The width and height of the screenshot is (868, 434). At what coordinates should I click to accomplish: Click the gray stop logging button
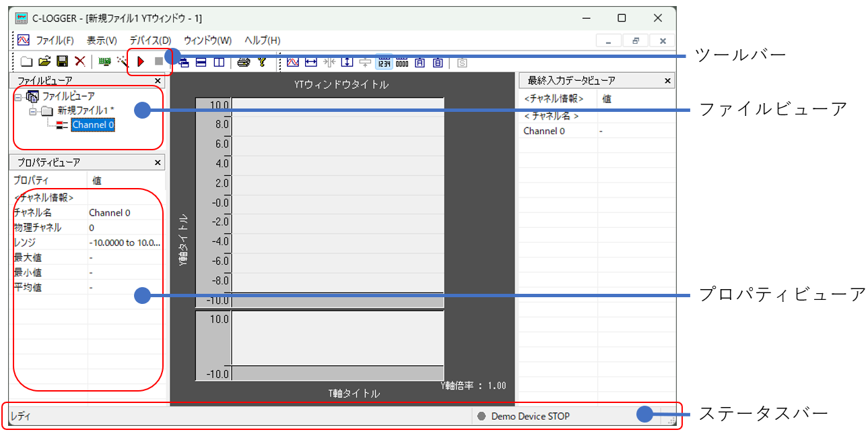click(159, 62)
